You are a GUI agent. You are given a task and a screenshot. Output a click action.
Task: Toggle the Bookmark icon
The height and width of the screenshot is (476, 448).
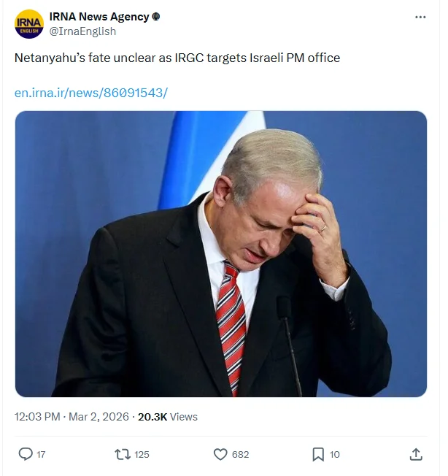(318, 454)
